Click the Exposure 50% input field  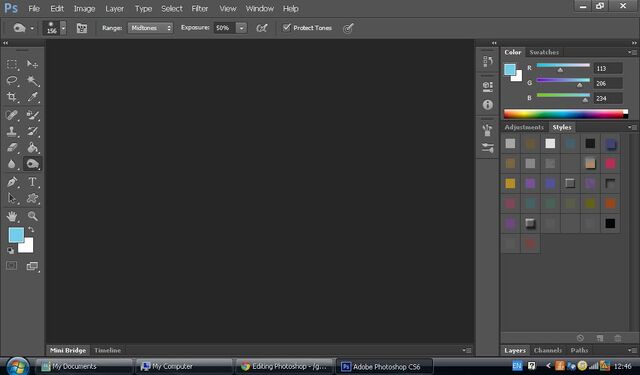pos(225,28)
